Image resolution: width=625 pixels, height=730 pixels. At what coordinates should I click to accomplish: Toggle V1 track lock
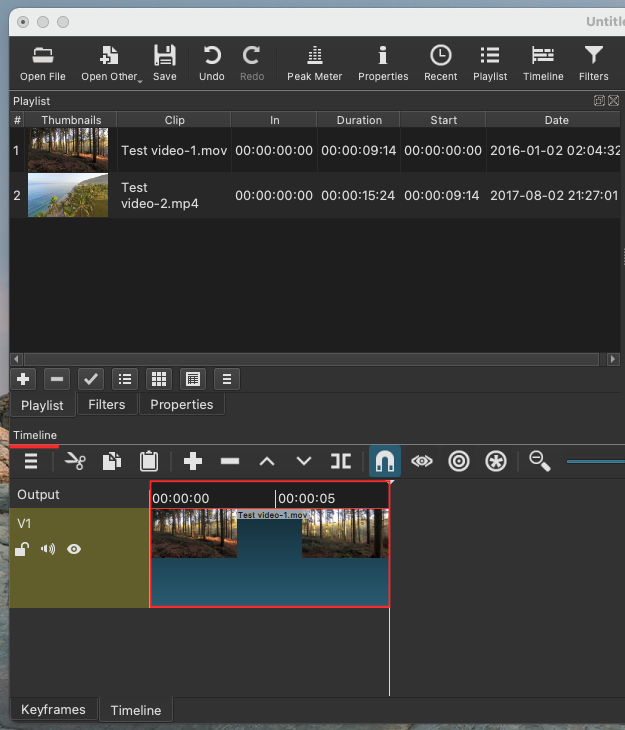pos(22,549)
